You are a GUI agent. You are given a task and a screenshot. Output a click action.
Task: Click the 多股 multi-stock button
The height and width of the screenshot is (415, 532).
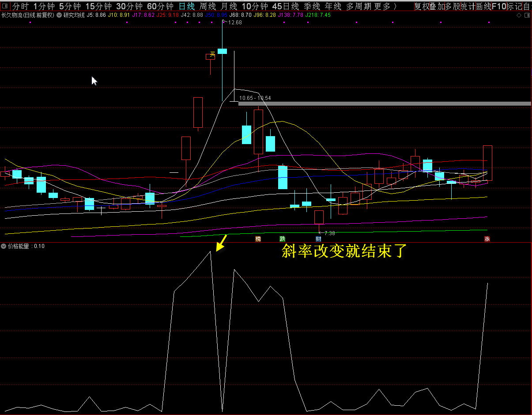point(453,6)
